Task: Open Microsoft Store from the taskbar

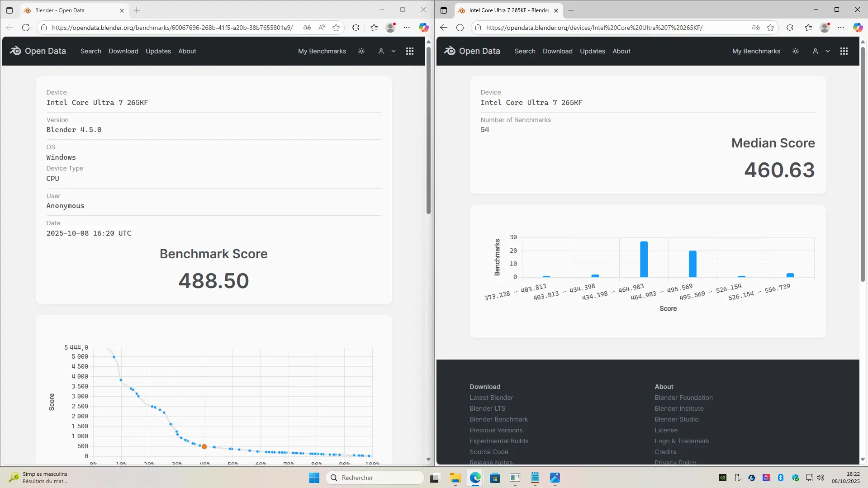Action: [495, 478]
